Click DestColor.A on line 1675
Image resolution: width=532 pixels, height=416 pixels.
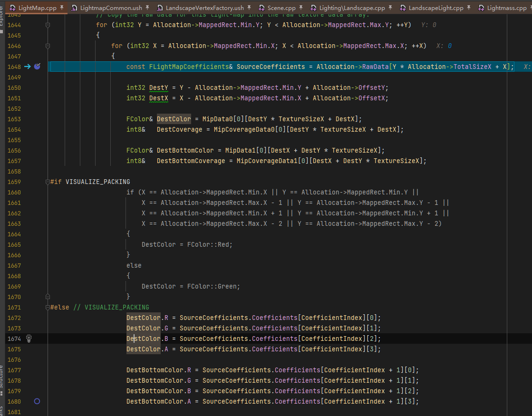(x=147, y=349)
